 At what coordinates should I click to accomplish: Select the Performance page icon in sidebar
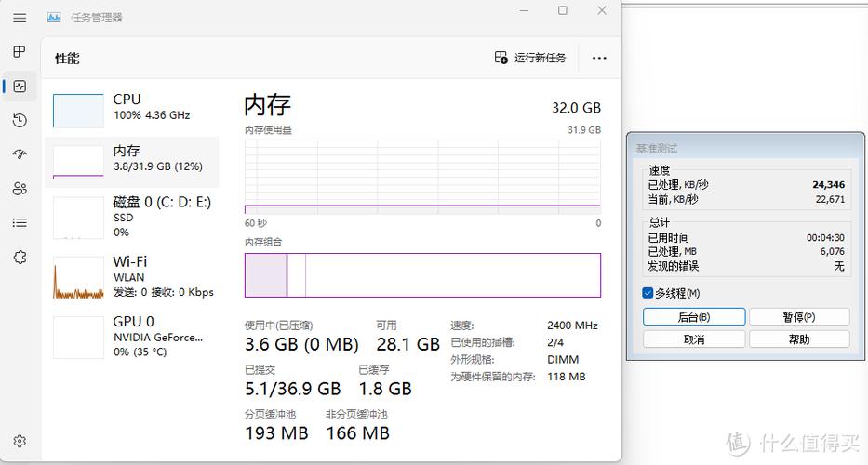pyautogui.click(x=20, y=86)
